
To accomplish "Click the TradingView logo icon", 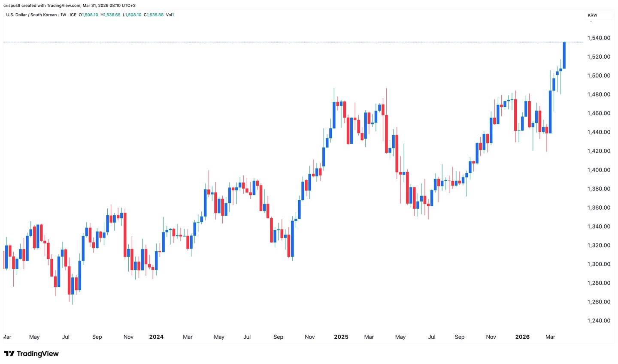I will 9,354.
